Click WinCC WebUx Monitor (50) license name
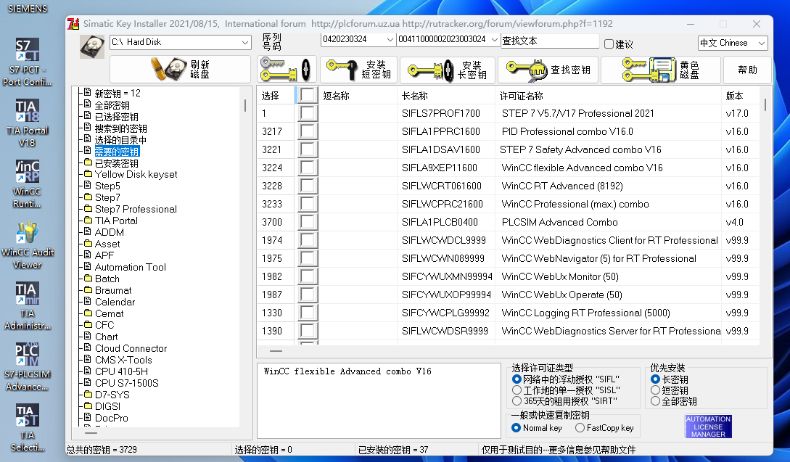The height and width of the screenshot is (462, 790). (x=560, y=277)
